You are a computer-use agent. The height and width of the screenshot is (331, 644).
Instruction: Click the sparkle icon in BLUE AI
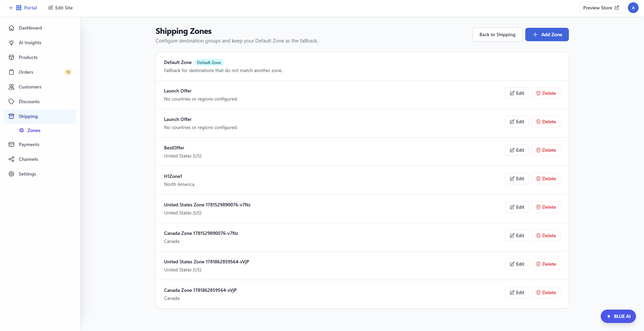(x=609, y=316)
